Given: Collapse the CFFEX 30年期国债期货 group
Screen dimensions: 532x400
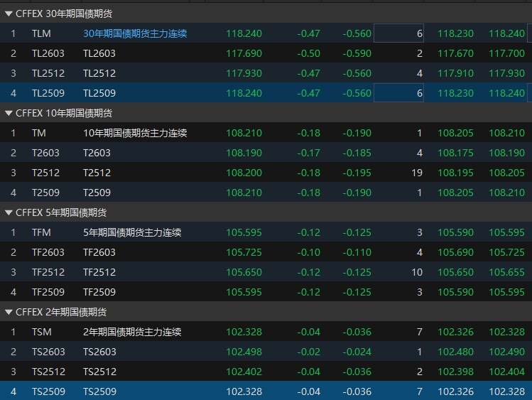Looking at the screenshot, I should [9, 14].
